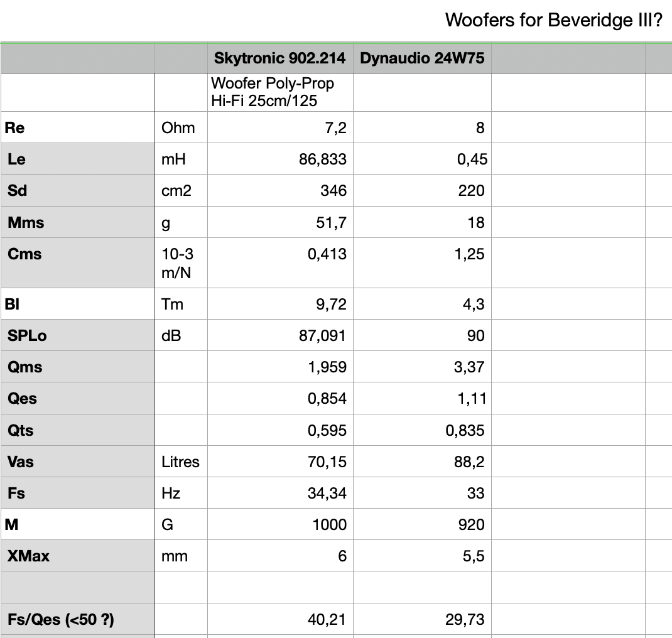Select the XMax row label
Image resolution: width=672 pixels, height=638 pixels.
78,556
